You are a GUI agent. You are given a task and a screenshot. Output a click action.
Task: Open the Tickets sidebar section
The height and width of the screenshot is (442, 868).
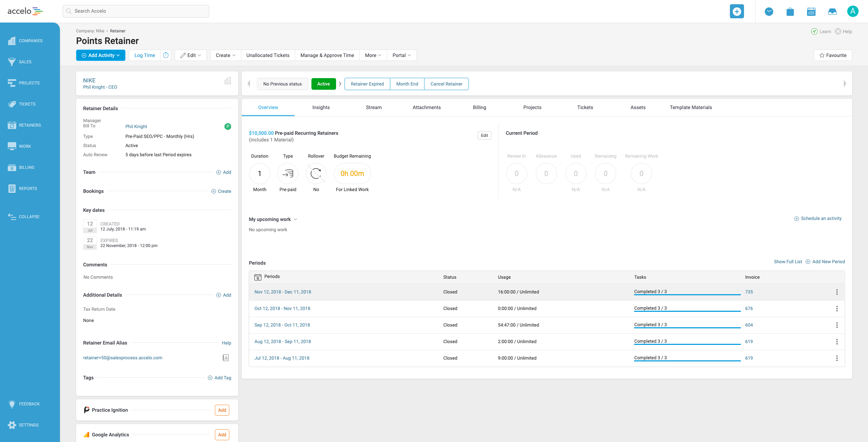click(27, 104)
